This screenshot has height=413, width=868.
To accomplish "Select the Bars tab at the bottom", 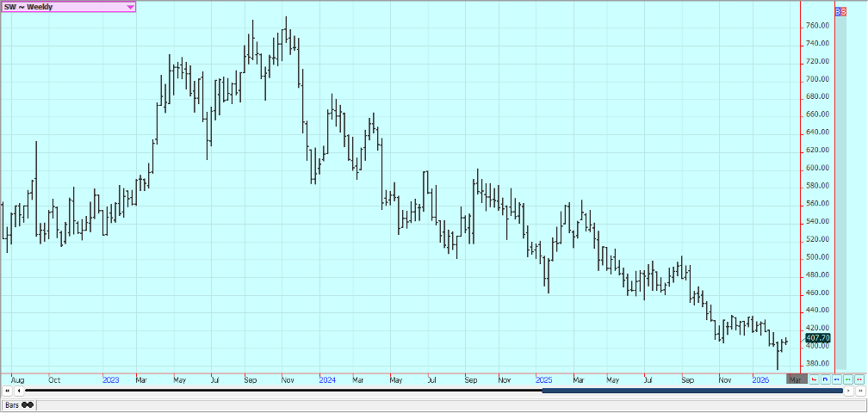I will pos(13,404).
